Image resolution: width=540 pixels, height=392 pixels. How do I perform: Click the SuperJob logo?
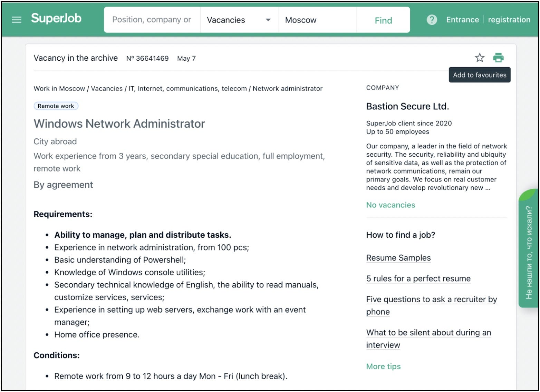click(56, 18)
